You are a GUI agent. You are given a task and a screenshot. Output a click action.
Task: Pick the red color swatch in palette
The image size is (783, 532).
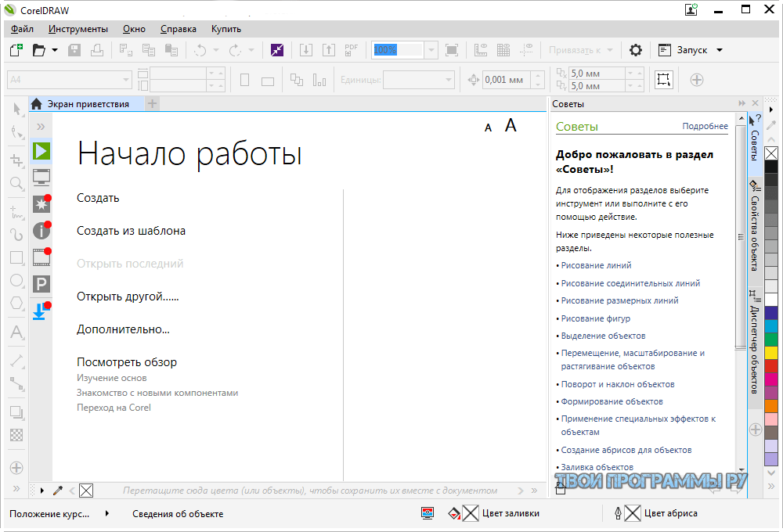click(771, 366)
